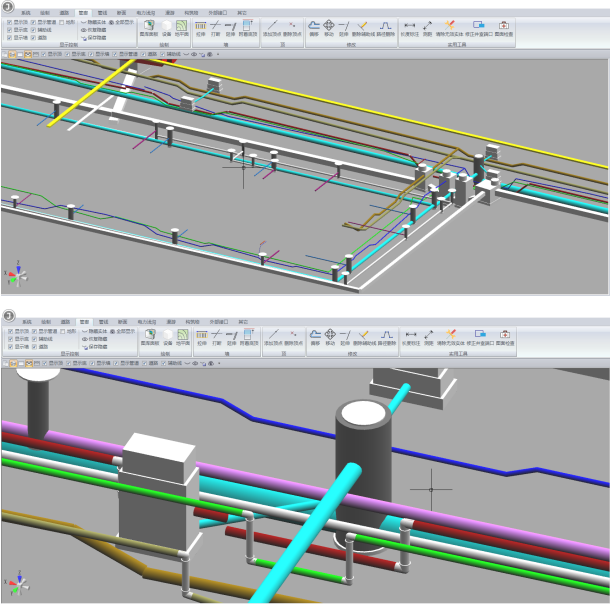Click the 地平面 green icon in top window
611x604 pixels.
click(x=182, y=28)
